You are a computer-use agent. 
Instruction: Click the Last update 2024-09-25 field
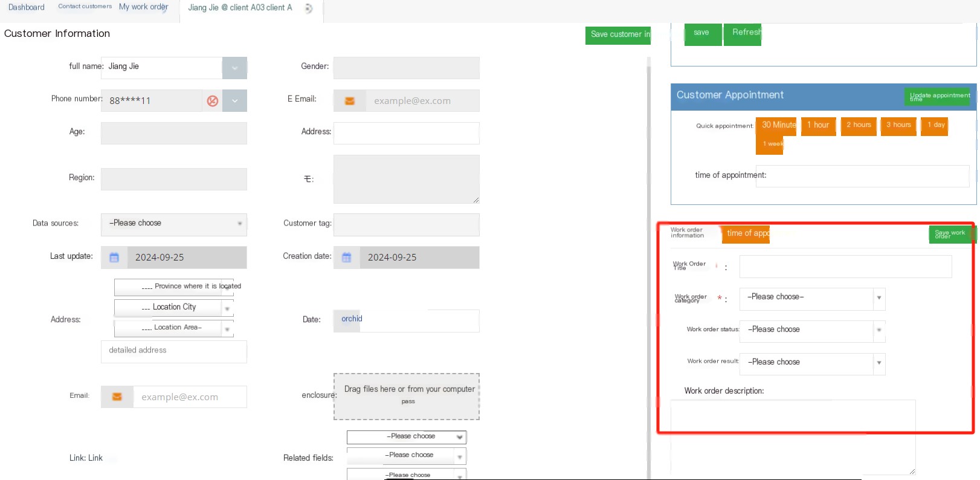coord(187,258)
